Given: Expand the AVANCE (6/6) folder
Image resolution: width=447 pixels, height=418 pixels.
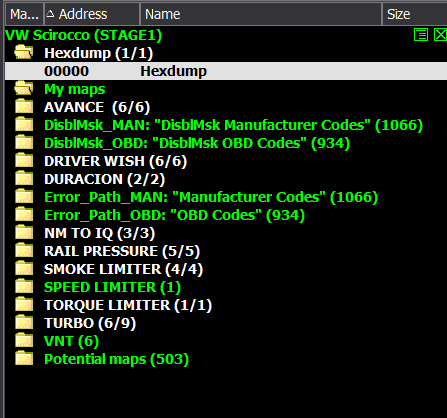Looking at the screenshot, I should (97, 107).
